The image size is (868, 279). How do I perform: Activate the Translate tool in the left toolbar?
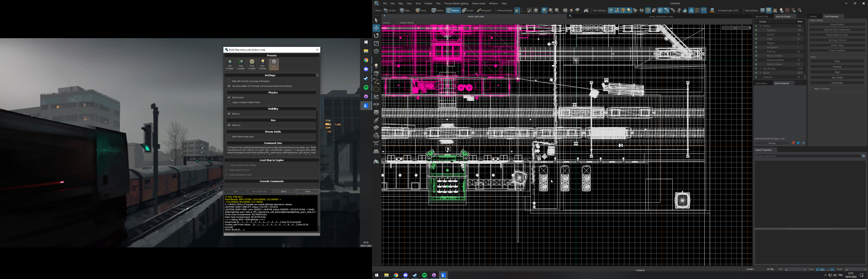coord(376,28)
